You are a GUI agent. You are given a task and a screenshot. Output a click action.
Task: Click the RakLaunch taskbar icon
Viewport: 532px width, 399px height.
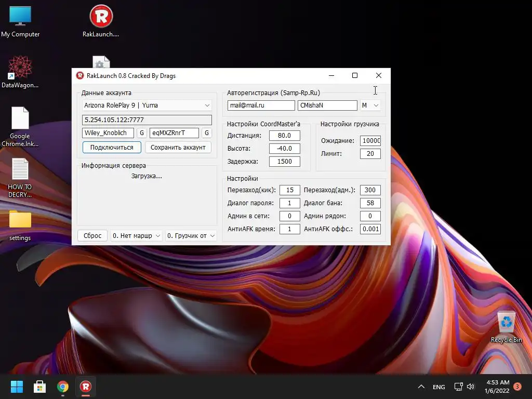(x=86, y=387)
